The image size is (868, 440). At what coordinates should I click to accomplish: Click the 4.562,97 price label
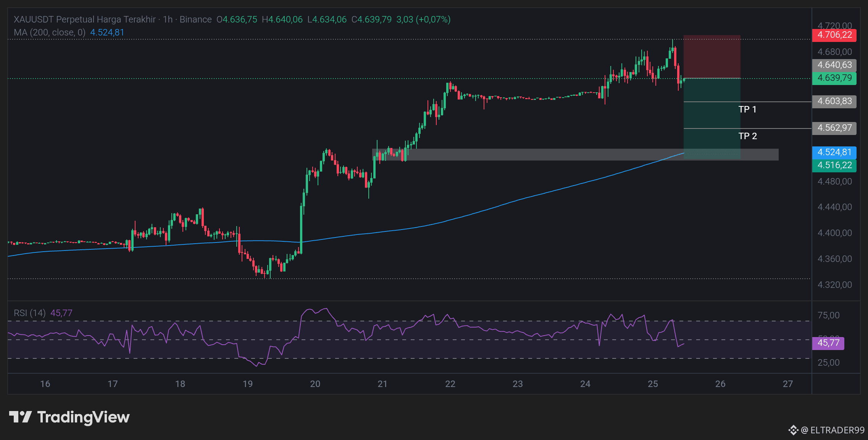click(834, 128)
